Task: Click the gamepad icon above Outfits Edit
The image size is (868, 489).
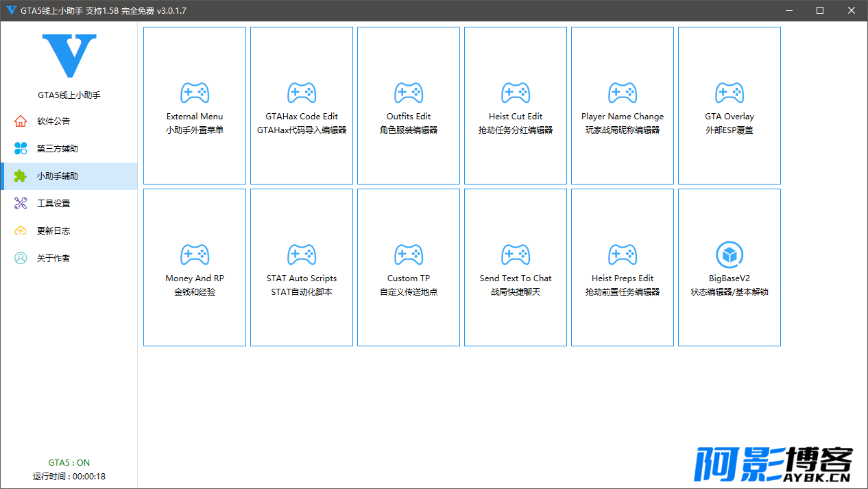Action: (x=409, y=93)
